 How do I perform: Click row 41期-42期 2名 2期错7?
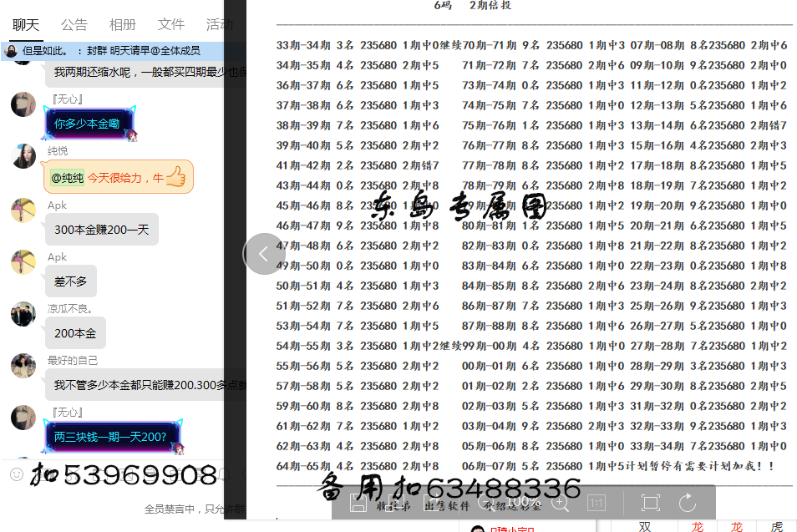(x=358, y=165)
